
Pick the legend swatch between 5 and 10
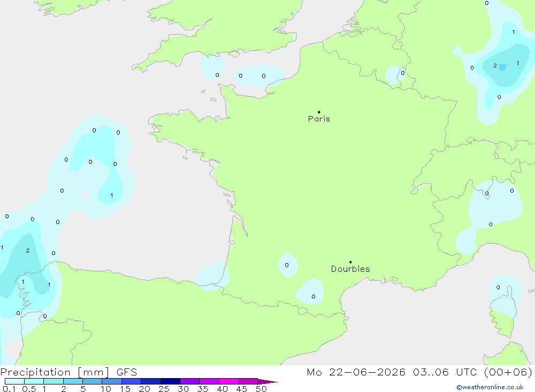[x=92, y=381]
